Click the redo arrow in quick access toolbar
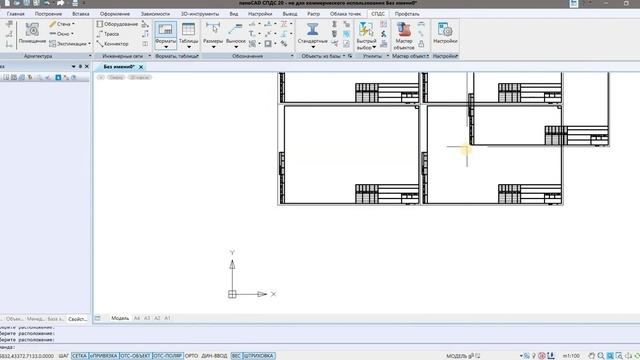Image resolution: width=640 pixels, height=360 pixels. tap(60, 3)
